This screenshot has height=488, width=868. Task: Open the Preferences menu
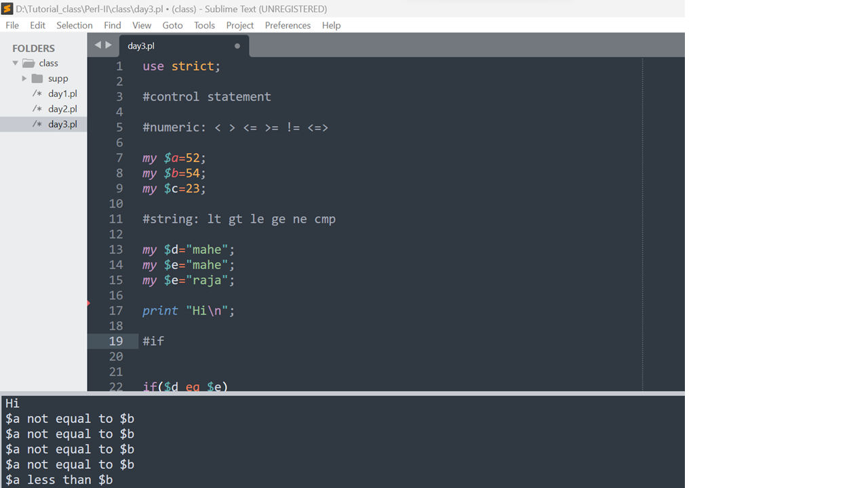[x=288, y=25]
